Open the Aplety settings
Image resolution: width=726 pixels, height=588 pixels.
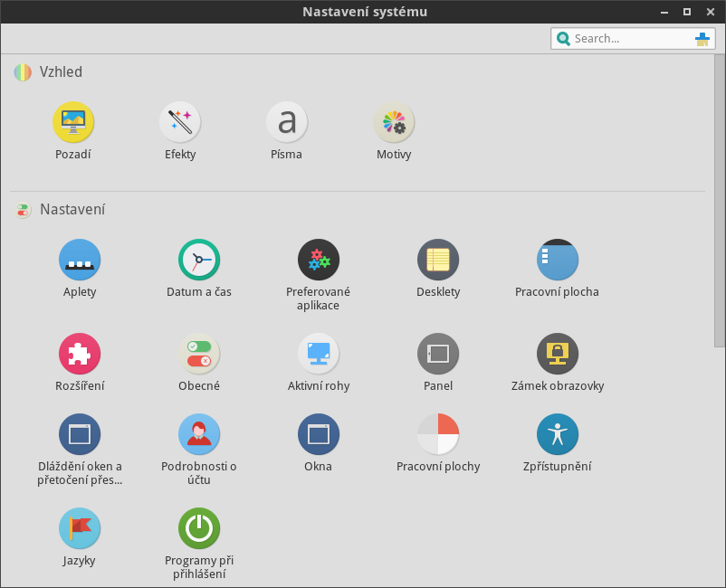pyautogui.click(x=80, y=261)
